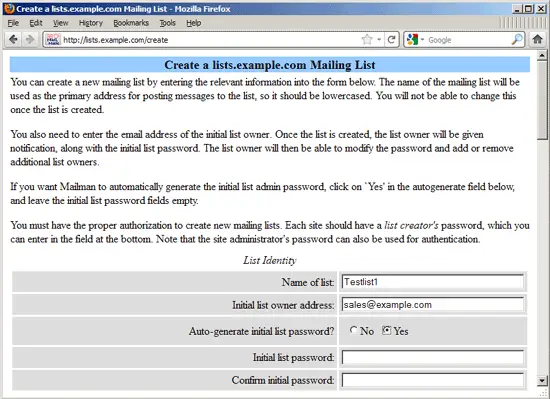Click the Name of list input field
The image size is (550, 399).
432,282
